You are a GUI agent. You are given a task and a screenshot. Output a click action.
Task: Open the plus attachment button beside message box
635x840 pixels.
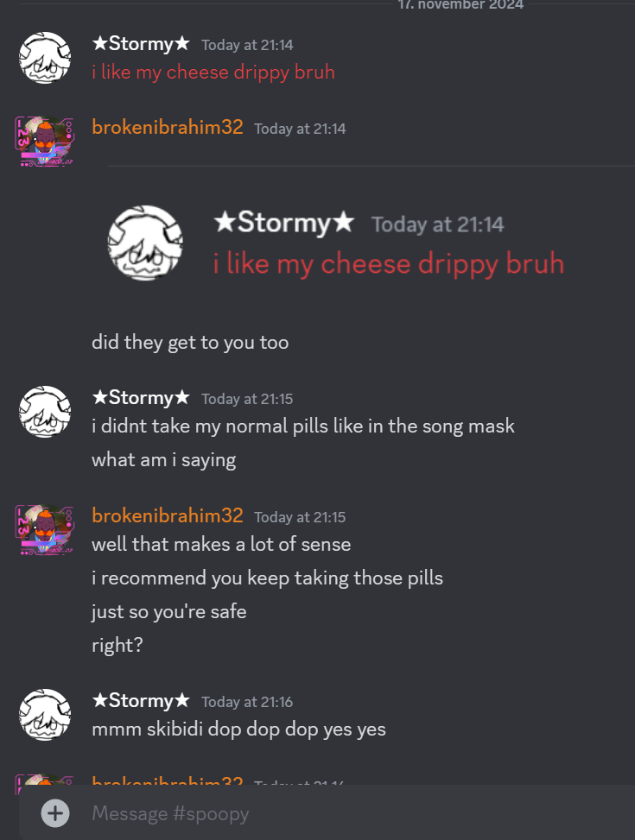pos(55,813)
